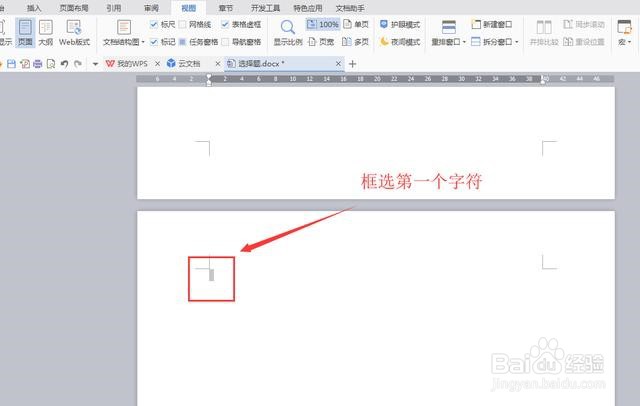Image resolution: width=640 pixels, height=406 pixels.
Task: Open the 插入 ribbon tab
Action: click(34, 8)
